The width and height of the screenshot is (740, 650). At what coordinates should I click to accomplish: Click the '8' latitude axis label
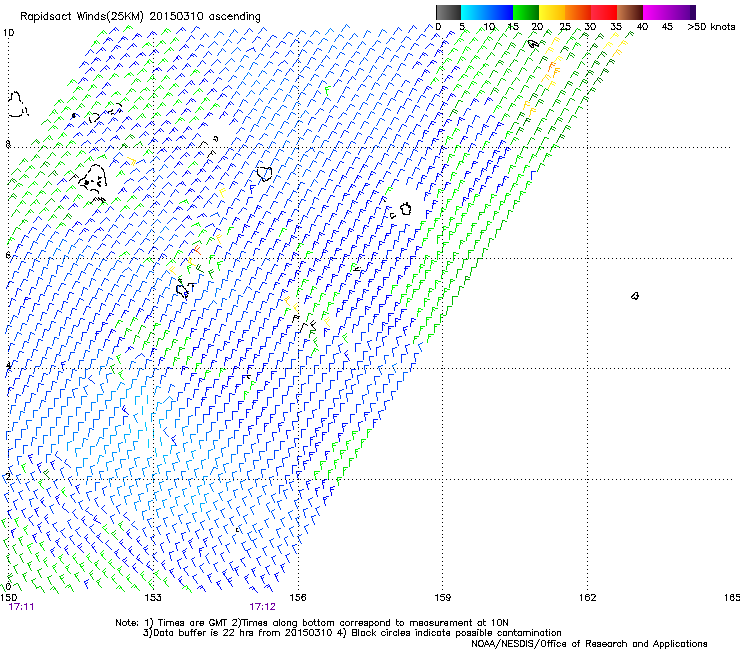[x=8, y=144]
